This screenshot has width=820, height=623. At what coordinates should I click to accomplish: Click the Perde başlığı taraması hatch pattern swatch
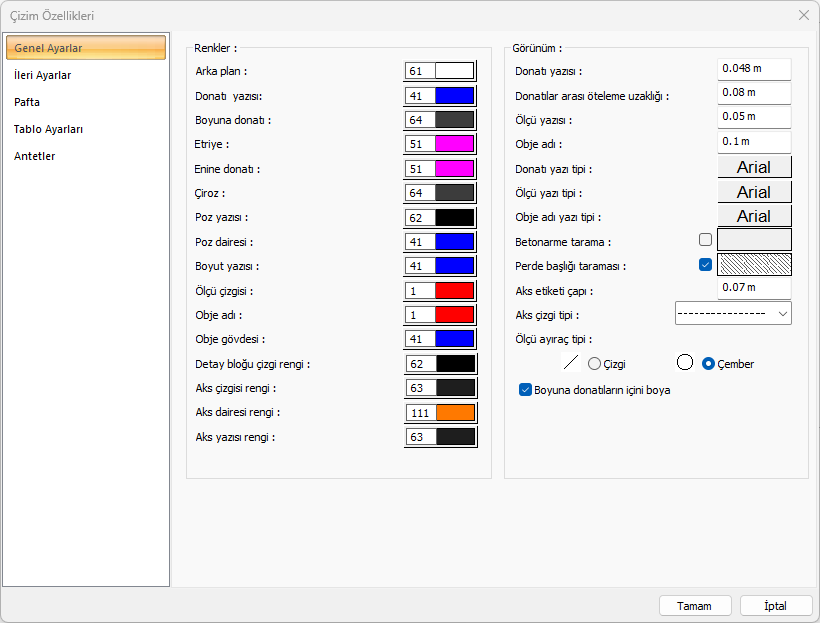(754, 265)
